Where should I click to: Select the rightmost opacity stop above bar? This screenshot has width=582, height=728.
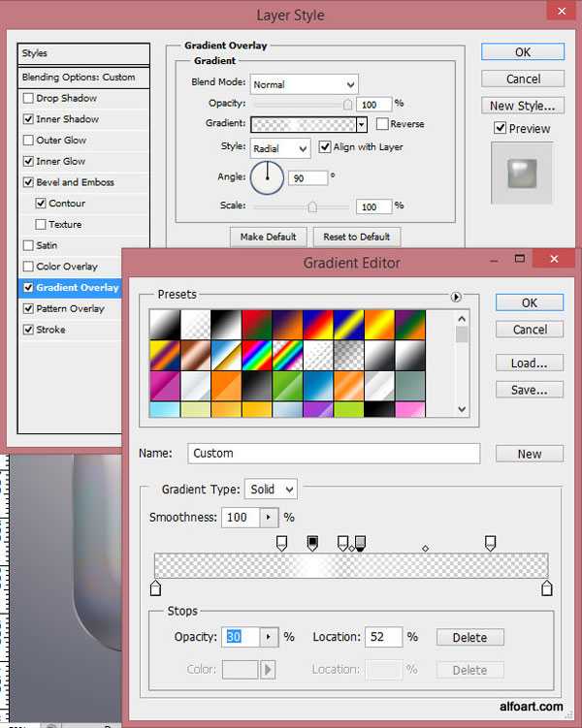490,543
